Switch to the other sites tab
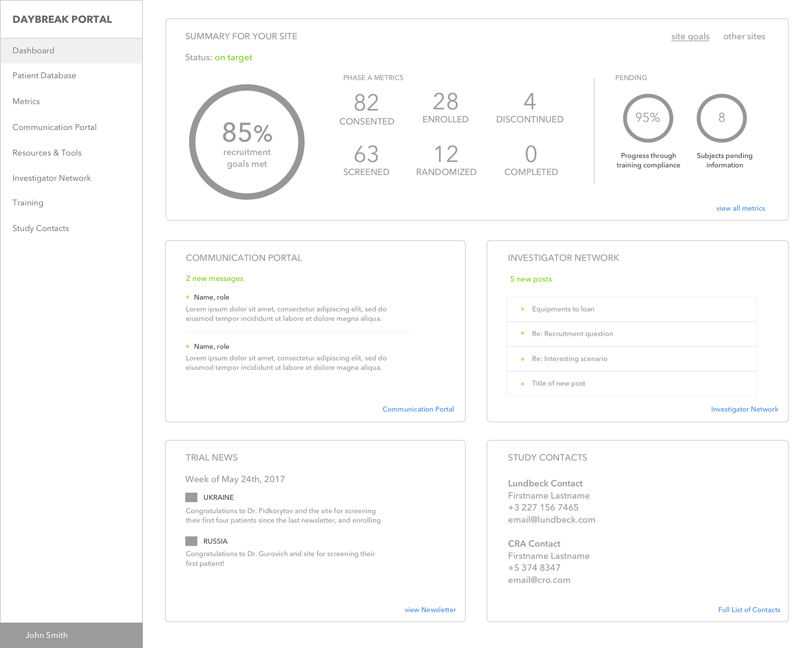This screenshot has height=648, width=812. 744,36
